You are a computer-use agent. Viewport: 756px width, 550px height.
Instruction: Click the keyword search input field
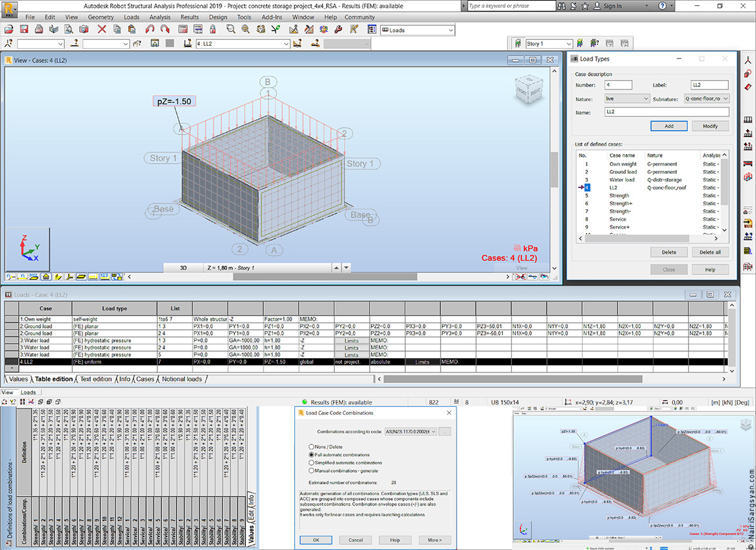pyautogui.click(x=512, y=6)
